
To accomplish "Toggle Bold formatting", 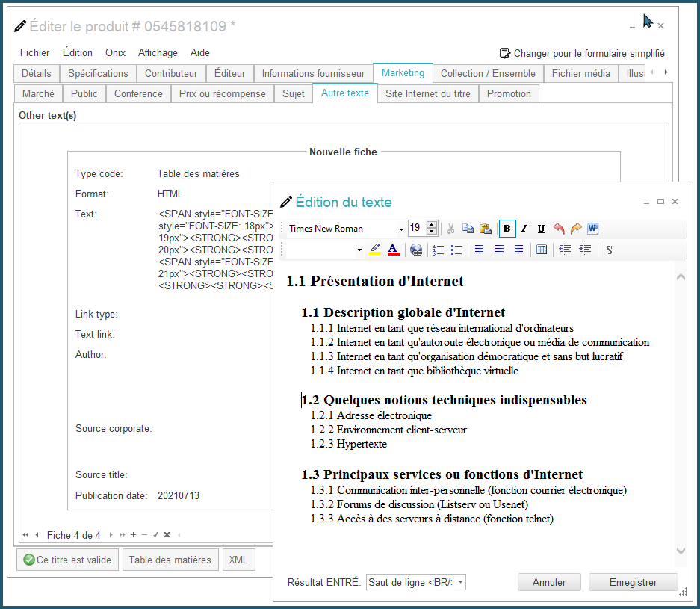I will click(x=507, y=229).
